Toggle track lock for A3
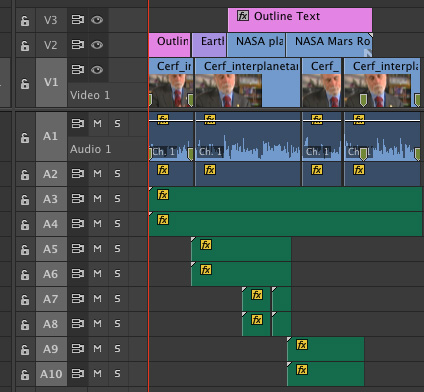Screen dimensions: 424x392 tap(25, 199)
